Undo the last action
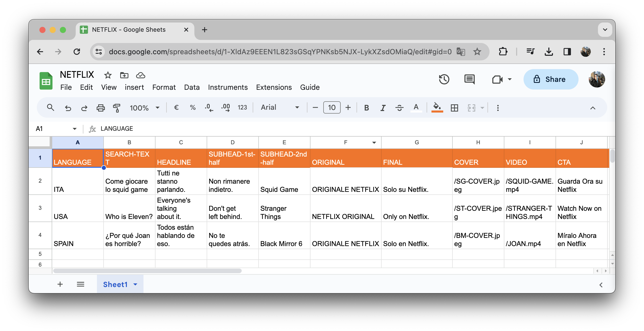Viewport: 644px width, 331px height. 68,108
